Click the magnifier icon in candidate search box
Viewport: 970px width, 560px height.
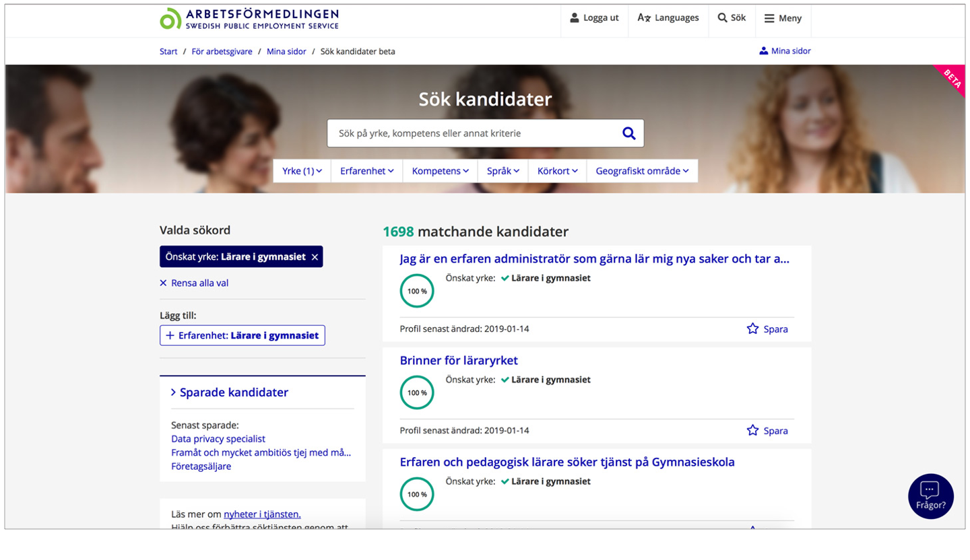[x=629, y=133]
